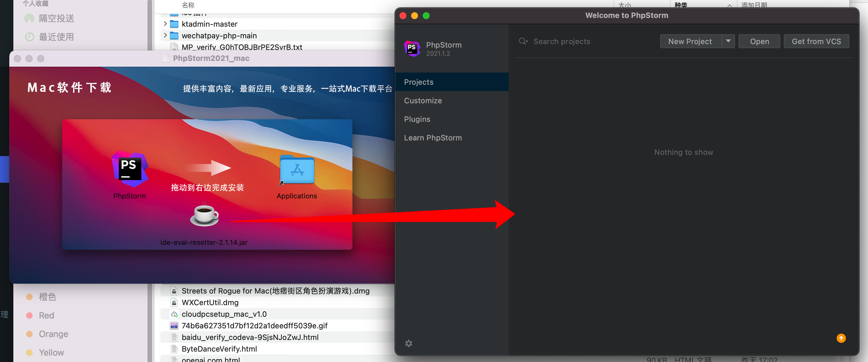
Task: Click the Open button in PhpStorm
Action: click(x=759, y=41)
